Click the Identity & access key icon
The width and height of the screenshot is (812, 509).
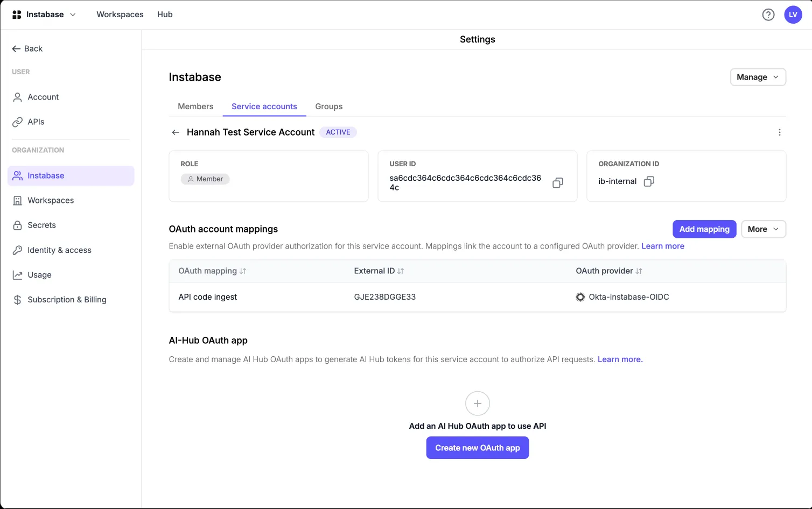(x=17, y=250)
